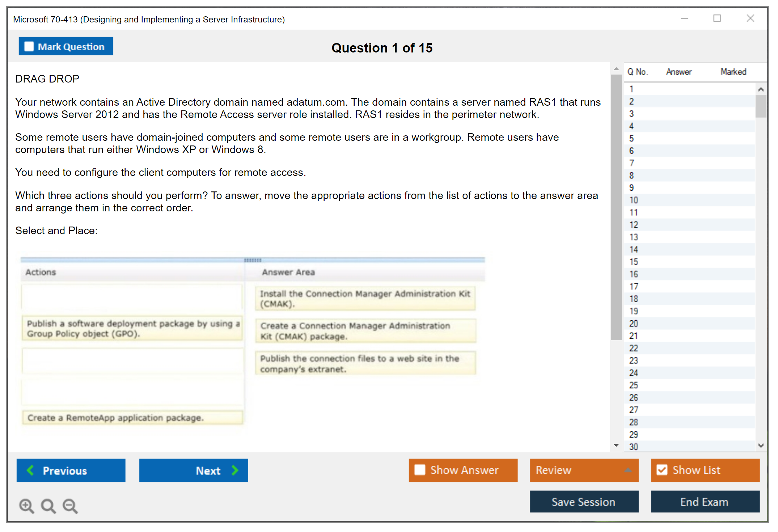Disable the Show List checkbox
The width and height of the screenshot is (778, 532).
(662, 470)
